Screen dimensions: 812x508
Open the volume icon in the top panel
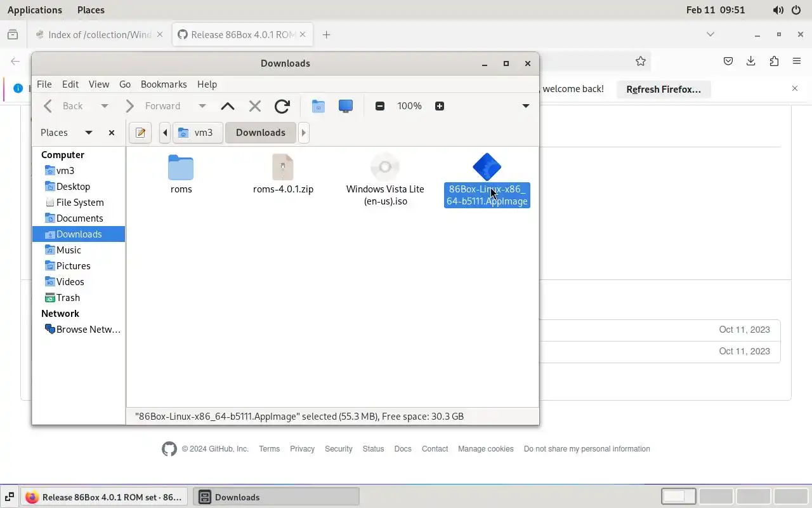[x=778, y=10]
